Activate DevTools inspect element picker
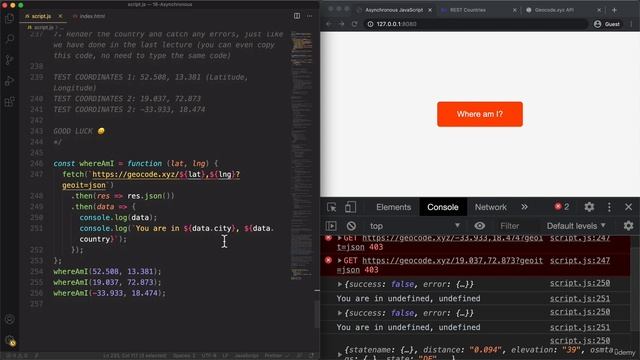This screenshot has height=360, width=640. point(331,207)
